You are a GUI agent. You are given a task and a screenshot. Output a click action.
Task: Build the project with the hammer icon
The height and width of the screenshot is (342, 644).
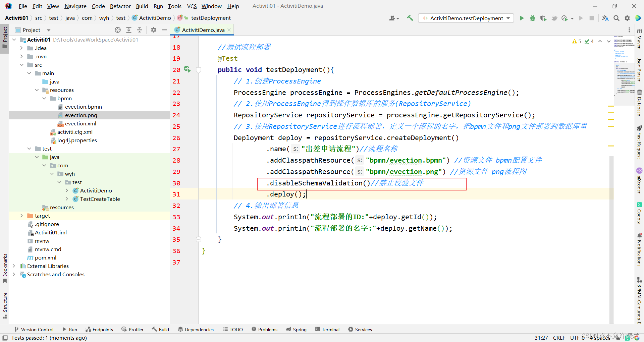point(410,18)
